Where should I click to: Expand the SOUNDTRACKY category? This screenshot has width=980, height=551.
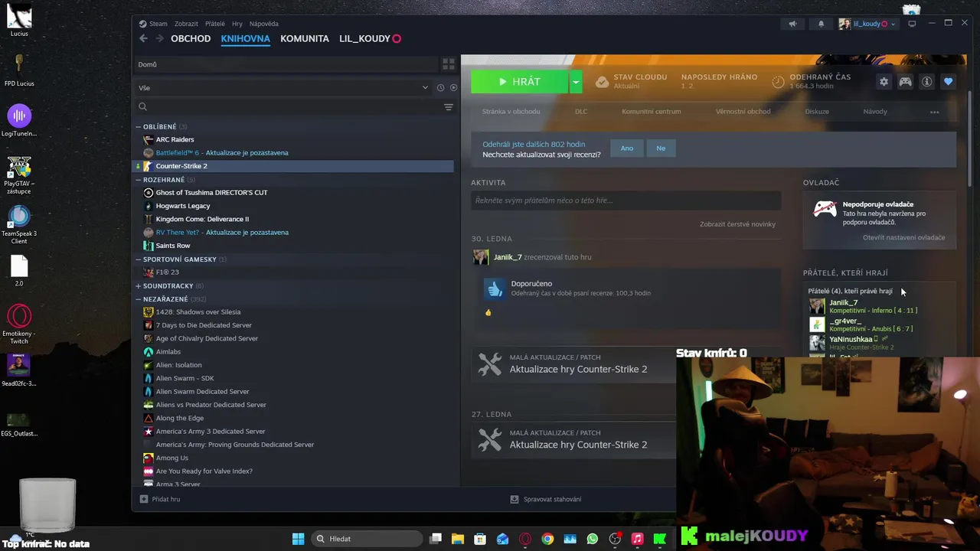click(139, 286)
